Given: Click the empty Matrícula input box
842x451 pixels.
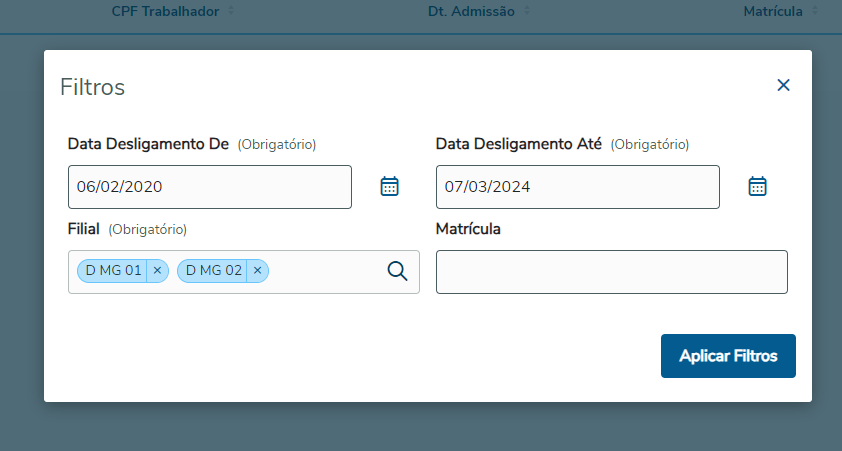Looking at the screenshot, I should 611,272.
